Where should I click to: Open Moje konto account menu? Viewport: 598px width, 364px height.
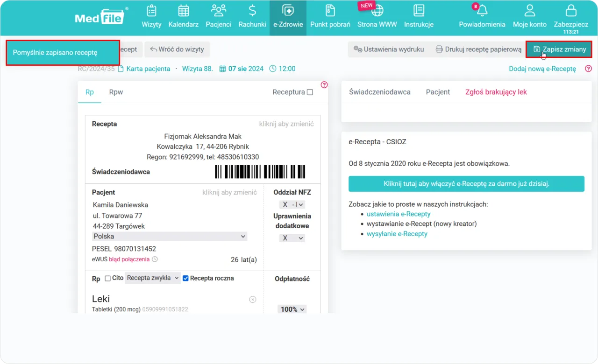(x=530, y=17)
